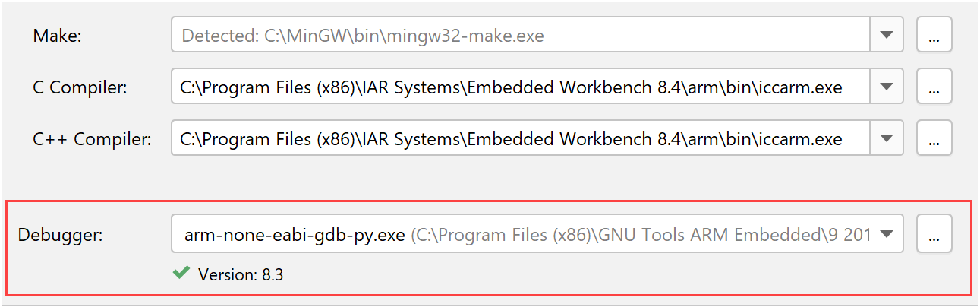Select the arm-none-eabi-gdb-py.exe debugger name
This screenshot has width=980, height=307.
click(295, 236)
